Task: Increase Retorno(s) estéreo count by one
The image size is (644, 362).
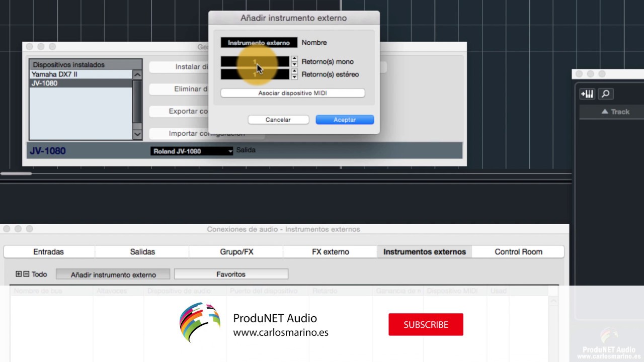Action: (294, 71)
